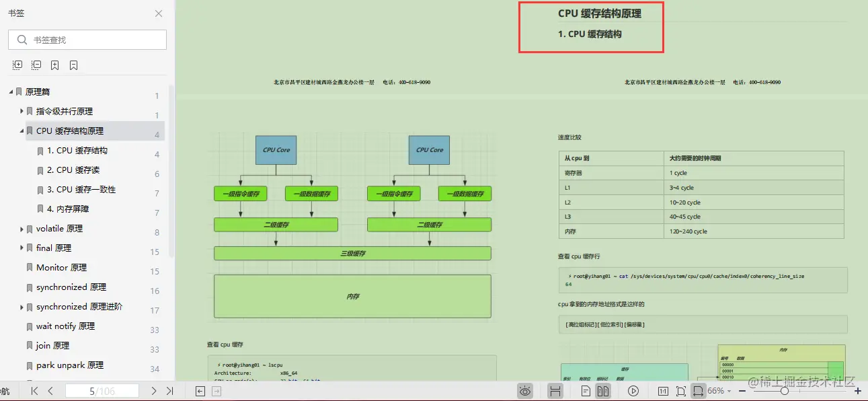Click the 查看 cpu 缓存行 text
The width and height of the screenshot is (868, 401).
[x=579, y=256]
